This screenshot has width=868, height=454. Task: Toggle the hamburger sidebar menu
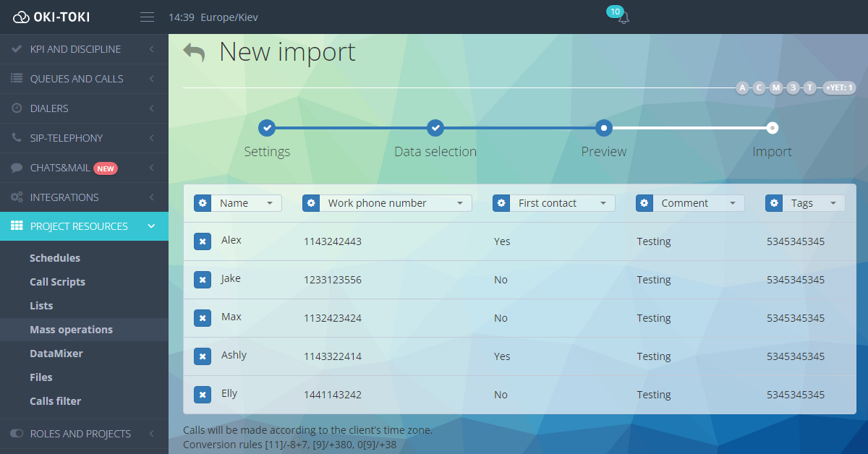click(x=148, y=17)
